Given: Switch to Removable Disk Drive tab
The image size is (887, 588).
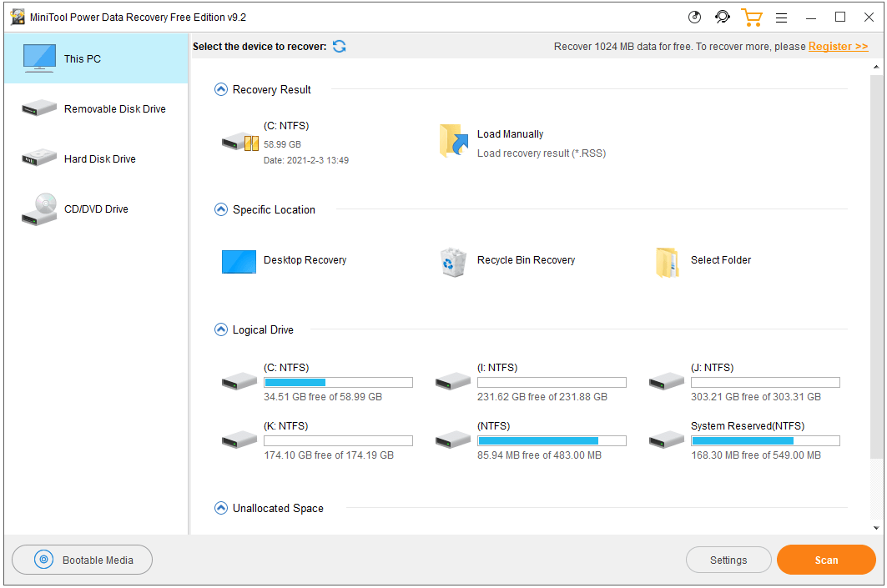Looking at the screenshot, I should pos(95,109).
